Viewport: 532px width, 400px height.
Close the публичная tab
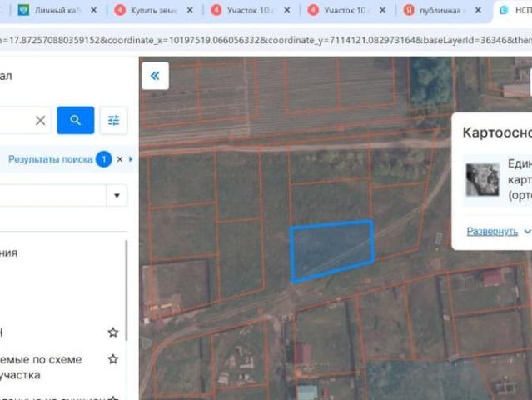(478, 10)
